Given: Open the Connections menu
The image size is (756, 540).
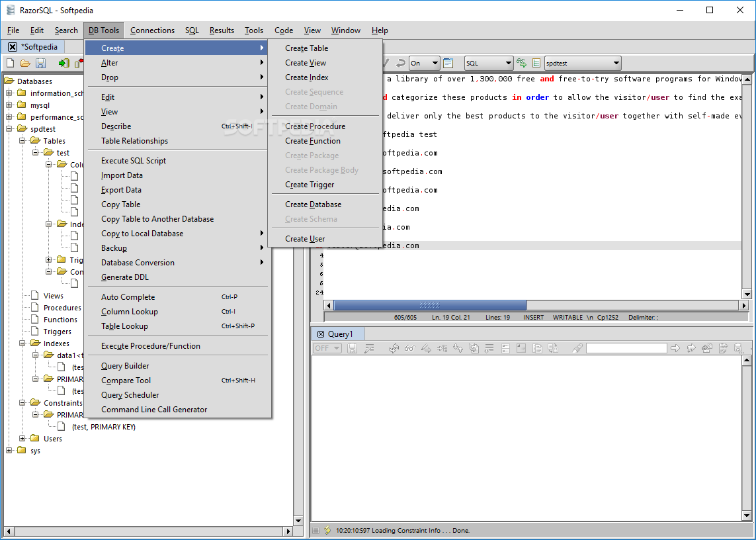Looking at the screenshot, I should coord(152,30).
